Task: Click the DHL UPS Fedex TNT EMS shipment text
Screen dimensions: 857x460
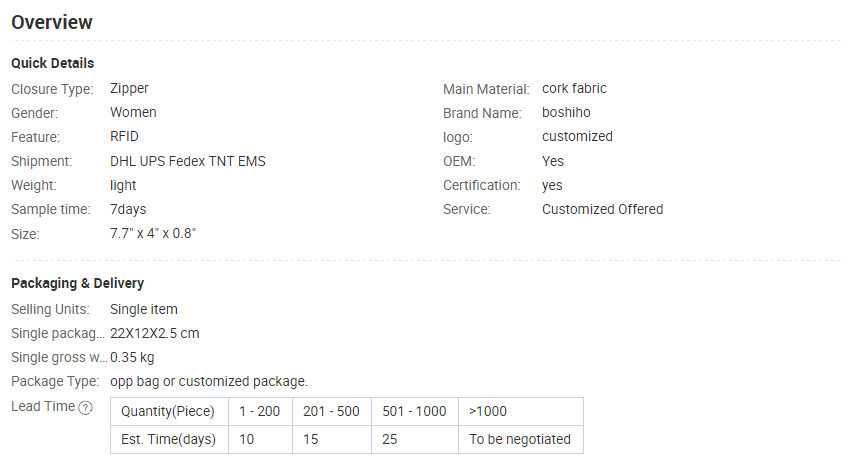Action: (x=187, y=162)
